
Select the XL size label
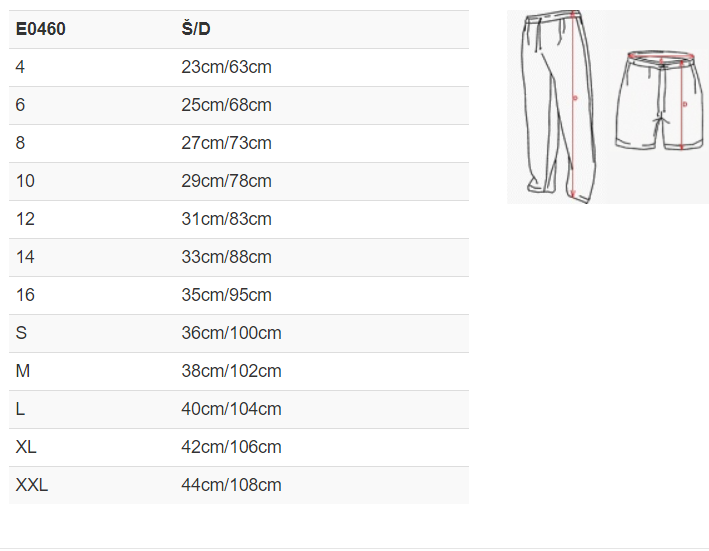pos(26,447)
